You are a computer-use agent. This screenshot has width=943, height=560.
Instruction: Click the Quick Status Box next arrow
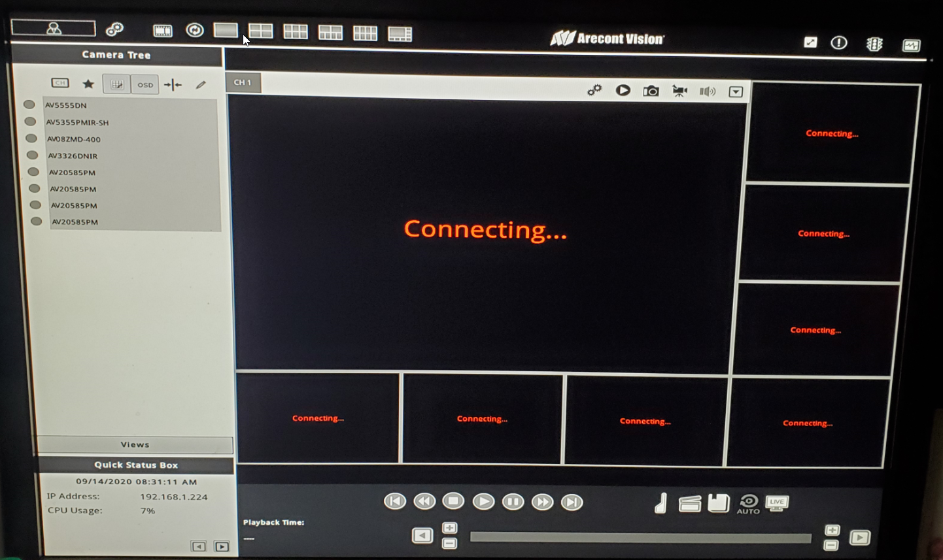click(x=222, y=546)
